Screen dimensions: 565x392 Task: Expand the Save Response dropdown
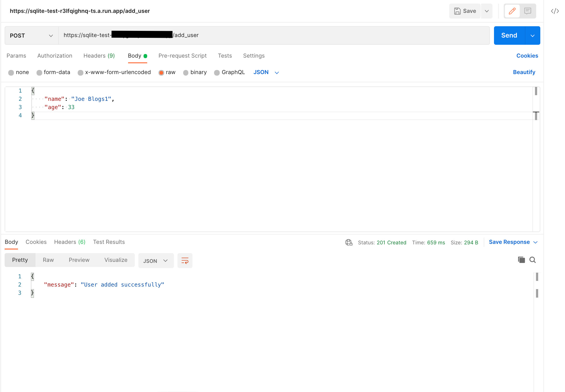point(536,242)
